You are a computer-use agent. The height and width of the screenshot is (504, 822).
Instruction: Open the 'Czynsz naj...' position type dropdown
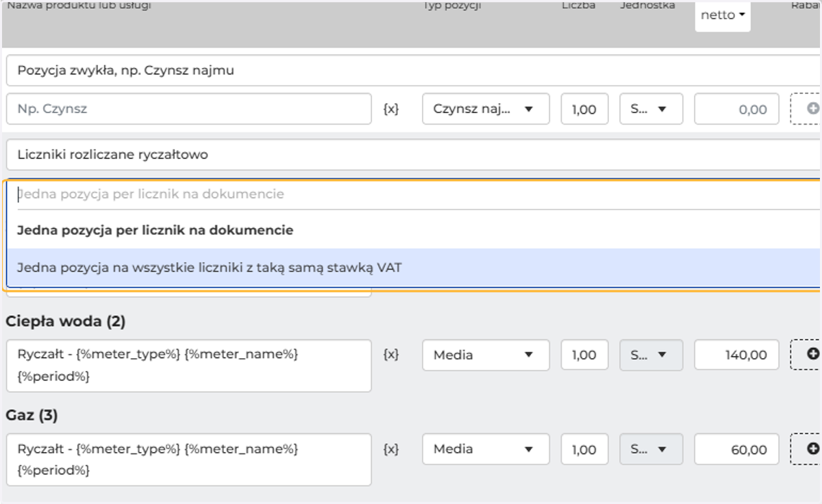486,109
